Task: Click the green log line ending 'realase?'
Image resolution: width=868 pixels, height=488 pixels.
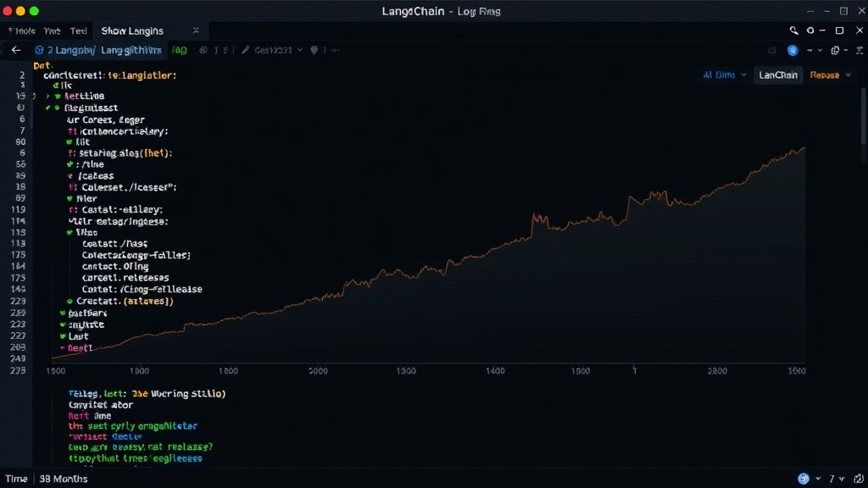Action: tap(141, 447)
